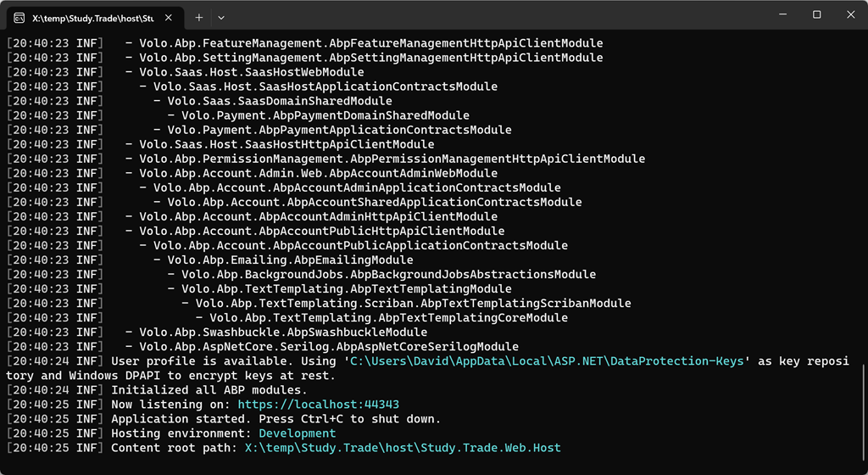Close the terminal window
Image resolution: width=868 pixels, height=475 pixels.
(x=850, y=14)
